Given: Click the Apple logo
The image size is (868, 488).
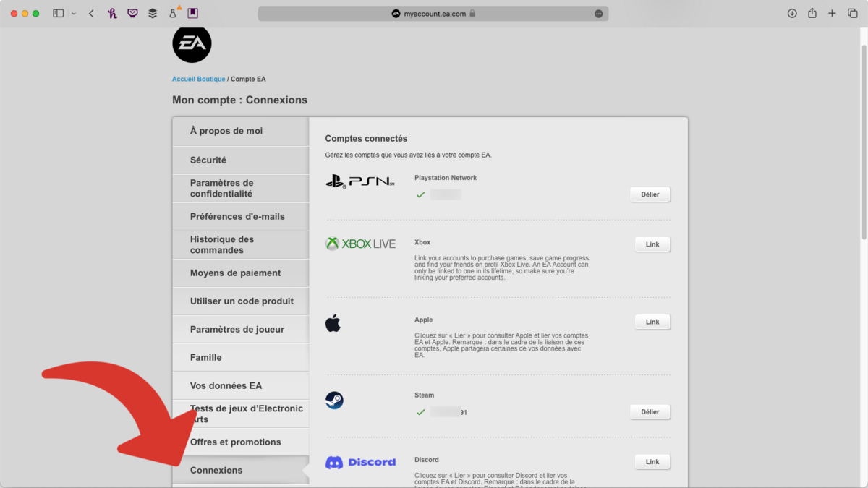Looking at the screenshot, I should coord(333,322).
